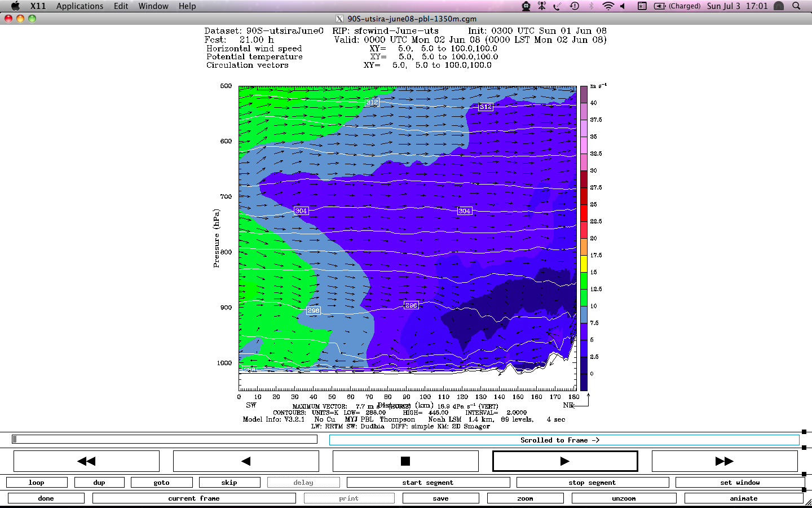Screen dimensions: 812x508
Task: Click the volume speaker icon in menu bar
Action: [x=623, y=6]
